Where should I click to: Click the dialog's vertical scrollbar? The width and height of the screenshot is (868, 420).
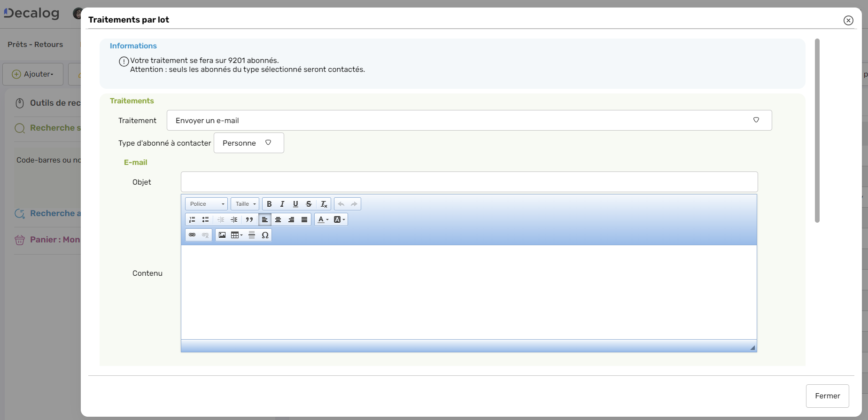pos(817,131)
